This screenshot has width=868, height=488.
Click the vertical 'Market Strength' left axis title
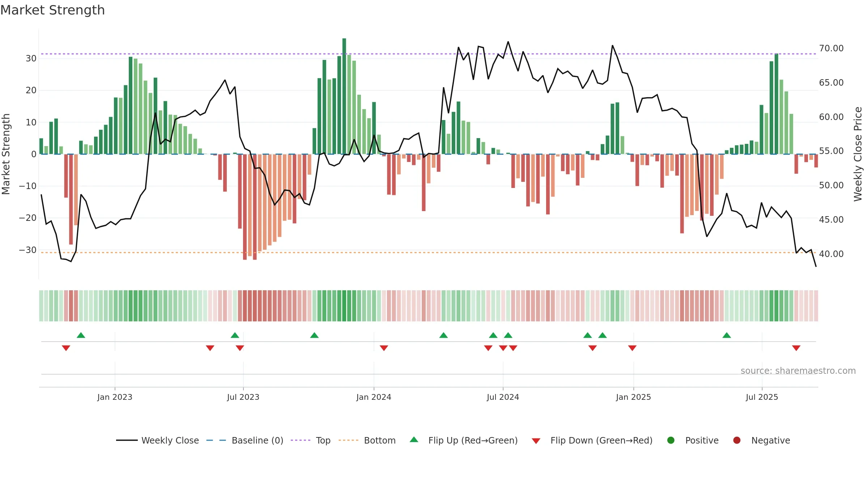pyautogui.click(x=6, y=154)
